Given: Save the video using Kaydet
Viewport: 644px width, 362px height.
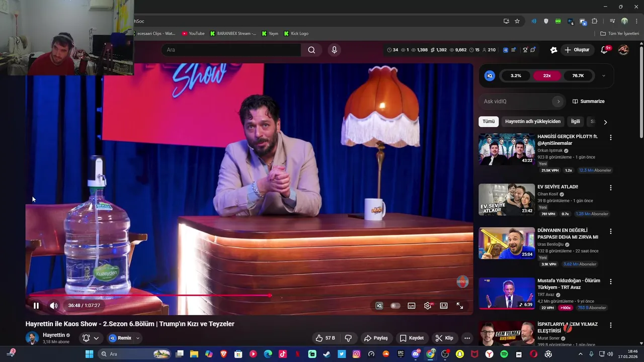Looking at the screenshot, I should [412, 338].
